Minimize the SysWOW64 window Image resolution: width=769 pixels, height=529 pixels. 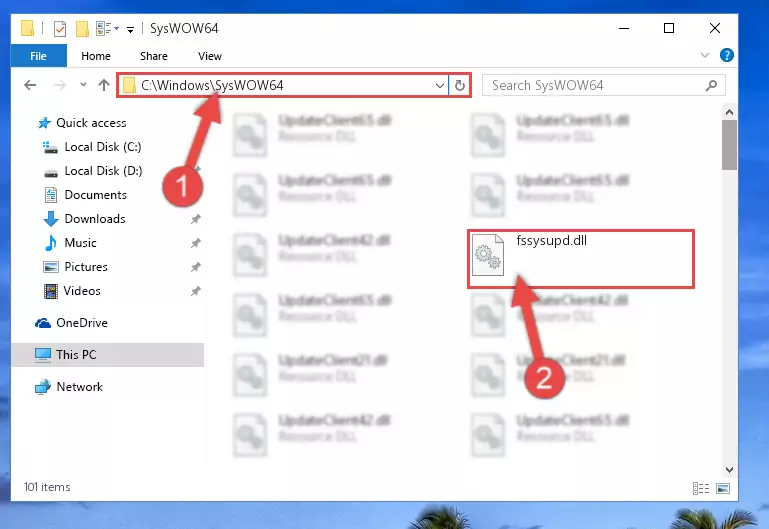point(624,28)
